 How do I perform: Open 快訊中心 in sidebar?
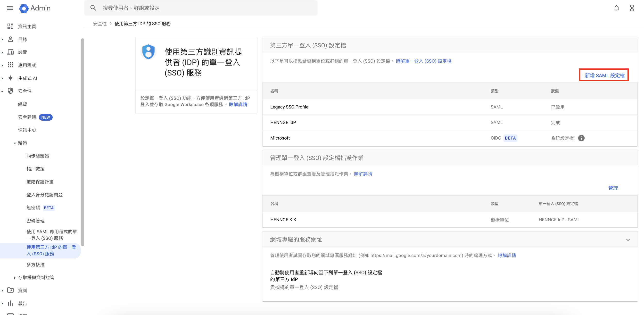(x=27, y=130)
